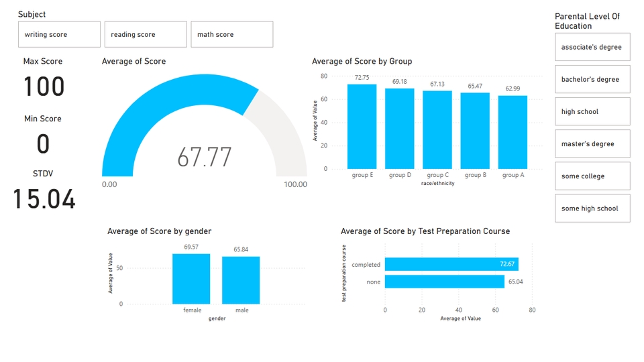Screen dimensions: 644x362
Task: Click the completed test preparation bar
Action: pos(451,264)
